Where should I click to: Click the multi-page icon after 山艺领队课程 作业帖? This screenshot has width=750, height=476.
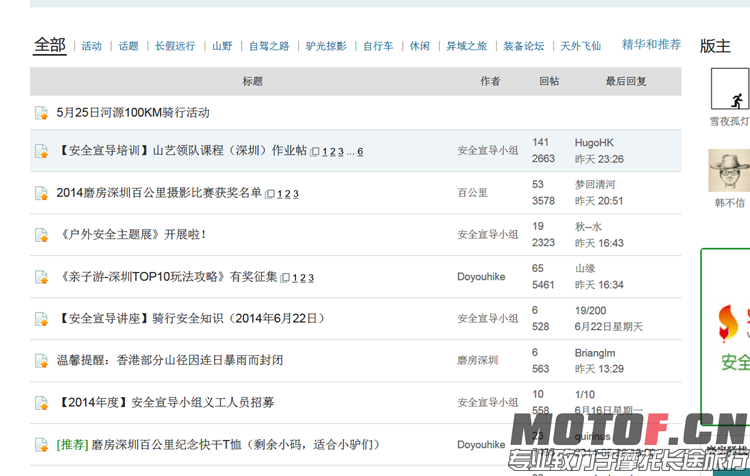[315, 152]
